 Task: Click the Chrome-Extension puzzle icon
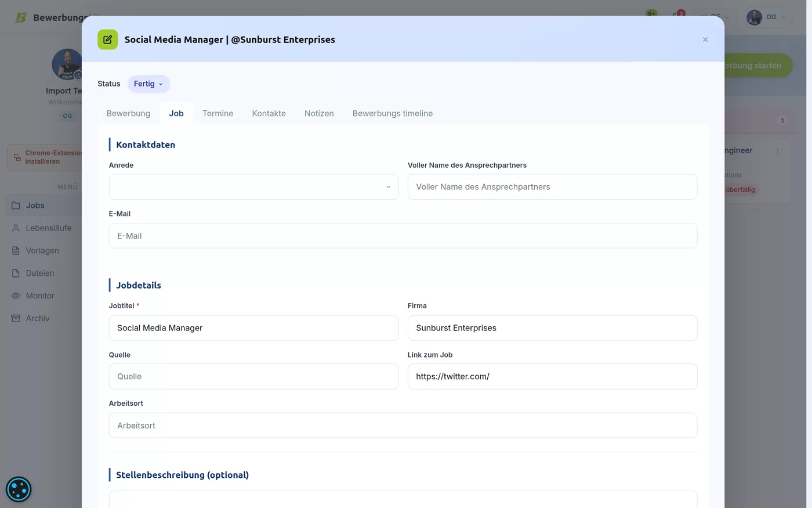click(17, 157)
